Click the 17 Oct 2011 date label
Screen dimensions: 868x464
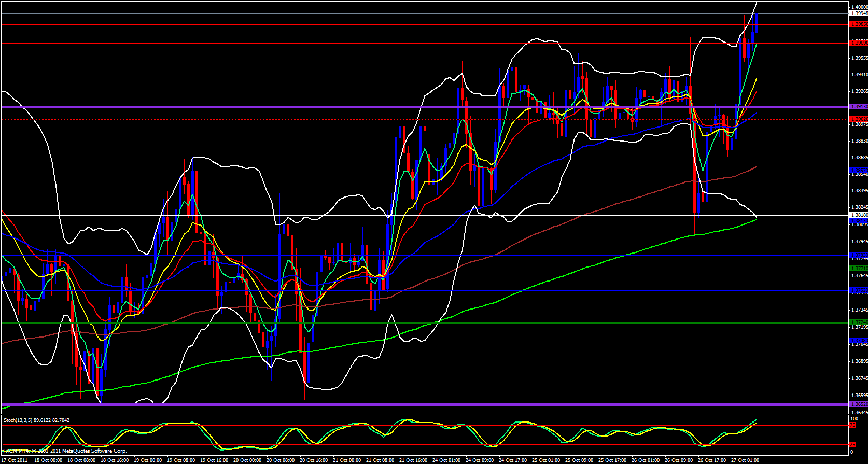point(15,460)
